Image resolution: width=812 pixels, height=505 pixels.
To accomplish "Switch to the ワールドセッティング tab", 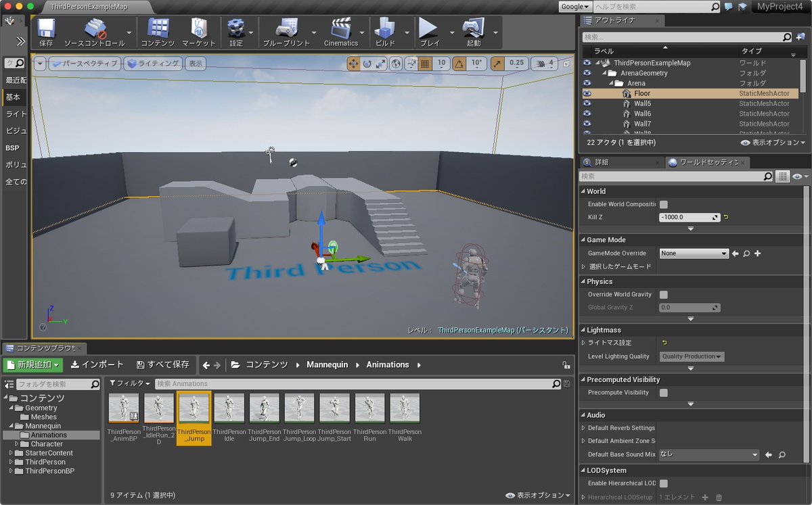I will tap(708, 163).
